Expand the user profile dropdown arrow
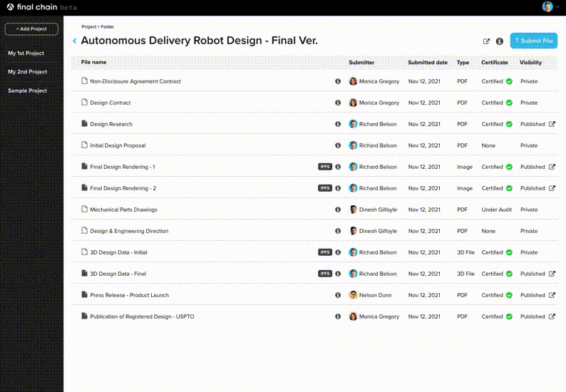The width and height of the screenshot is (566, 392). pos(557,6)
